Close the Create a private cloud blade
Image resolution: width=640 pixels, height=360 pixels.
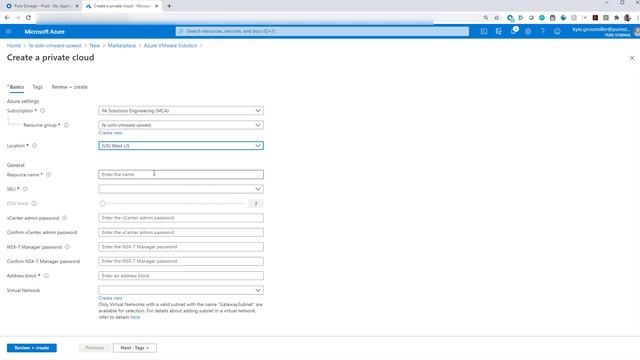[632, 58]
